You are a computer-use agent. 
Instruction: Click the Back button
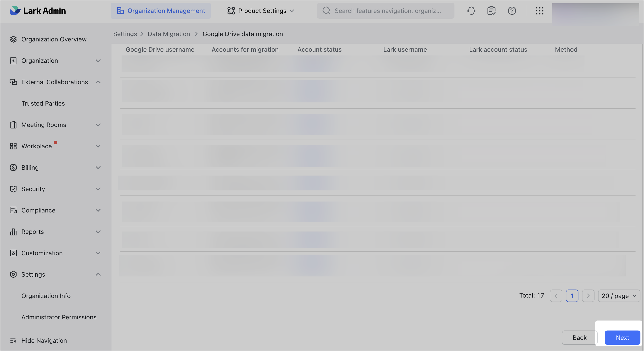pyautogui.click(x=580, y=338)
